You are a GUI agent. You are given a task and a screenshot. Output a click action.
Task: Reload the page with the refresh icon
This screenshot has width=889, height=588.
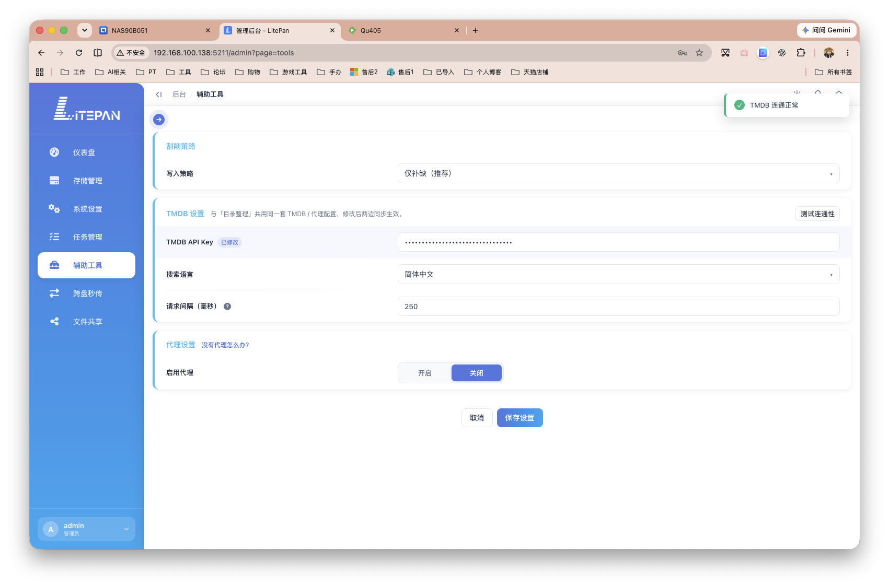pos(79,53)
